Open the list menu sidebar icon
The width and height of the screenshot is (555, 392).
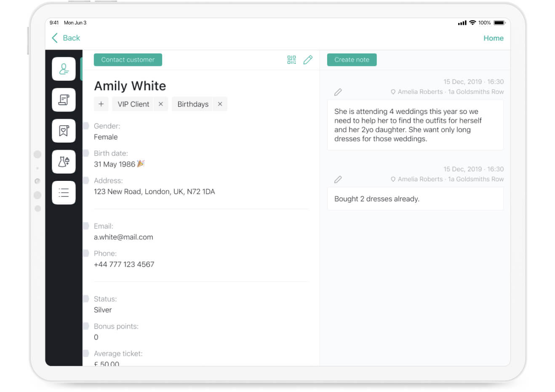[64, 193]
